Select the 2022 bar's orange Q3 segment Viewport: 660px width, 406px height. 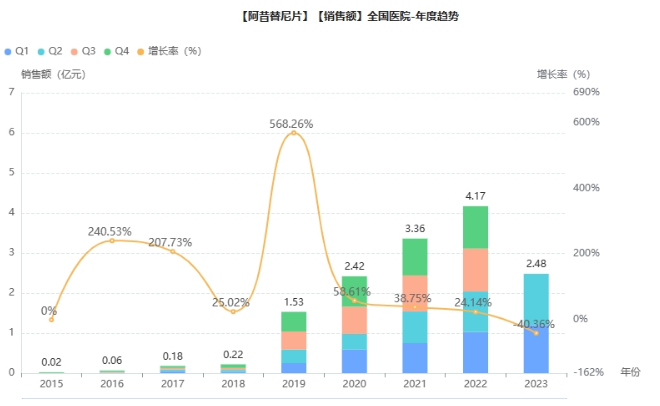(x=476, y=270)
